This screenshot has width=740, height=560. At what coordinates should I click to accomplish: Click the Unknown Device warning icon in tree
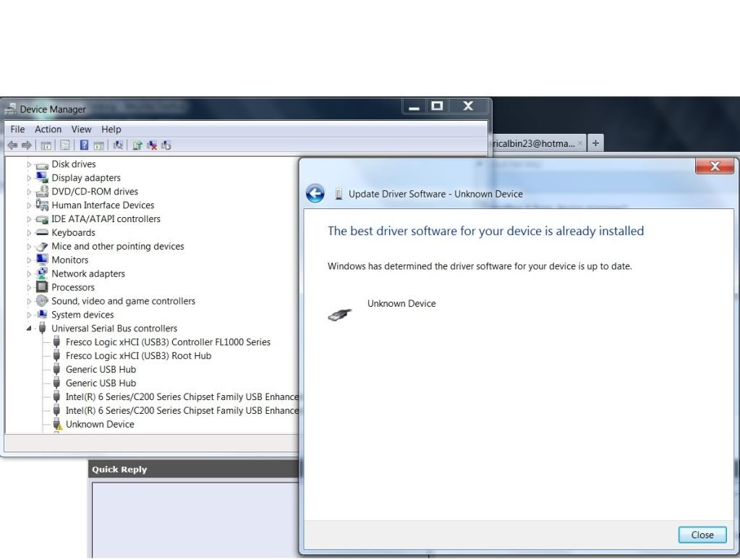pos(57,424)
